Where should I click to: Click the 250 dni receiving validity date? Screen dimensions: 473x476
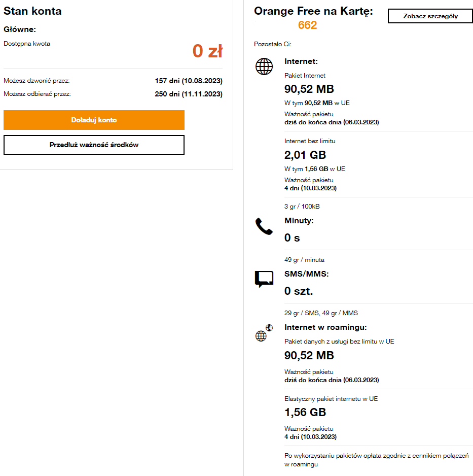click(x=189, y=94)
